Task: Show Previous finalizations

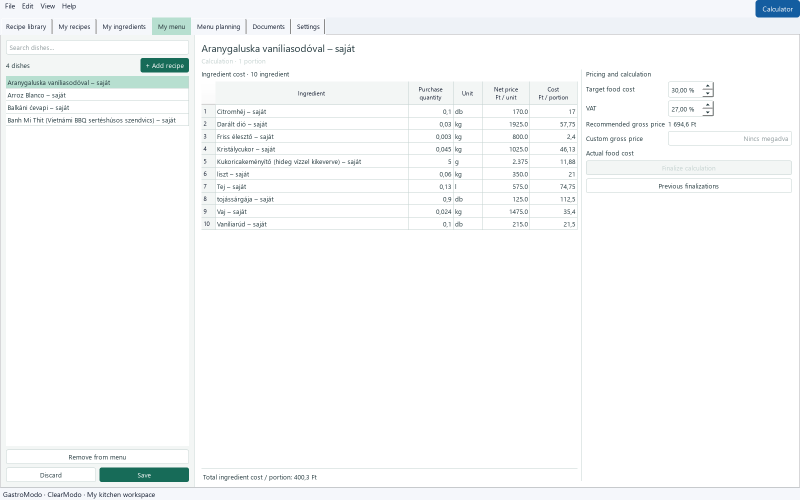Action: click(688, 186)
